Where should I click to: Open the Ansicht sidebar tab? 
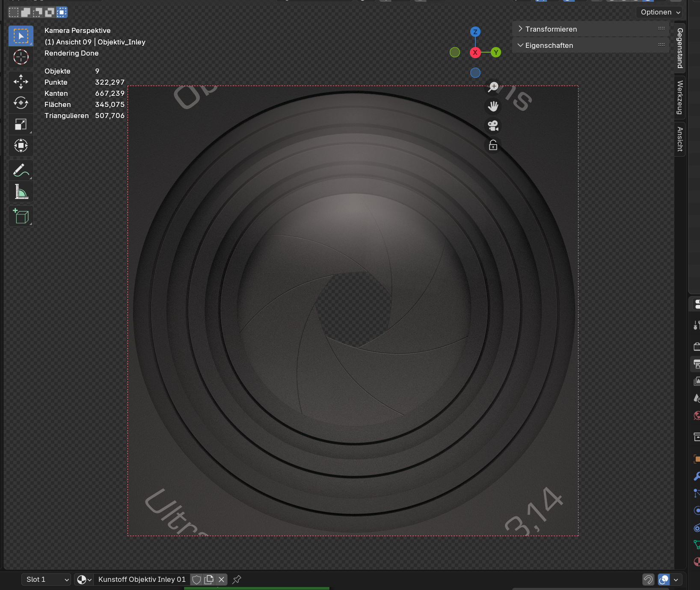tap(679, 139)
